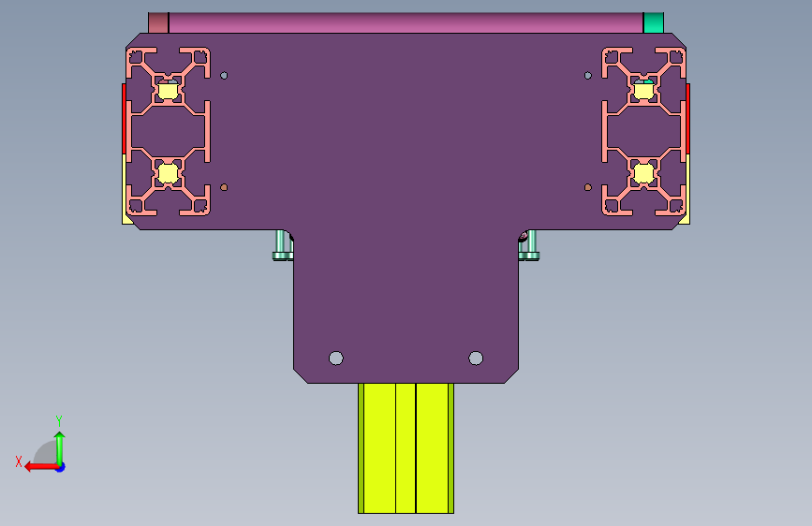
Task: Select the lower yellow core of the right profile
Action: pos(643,173)
